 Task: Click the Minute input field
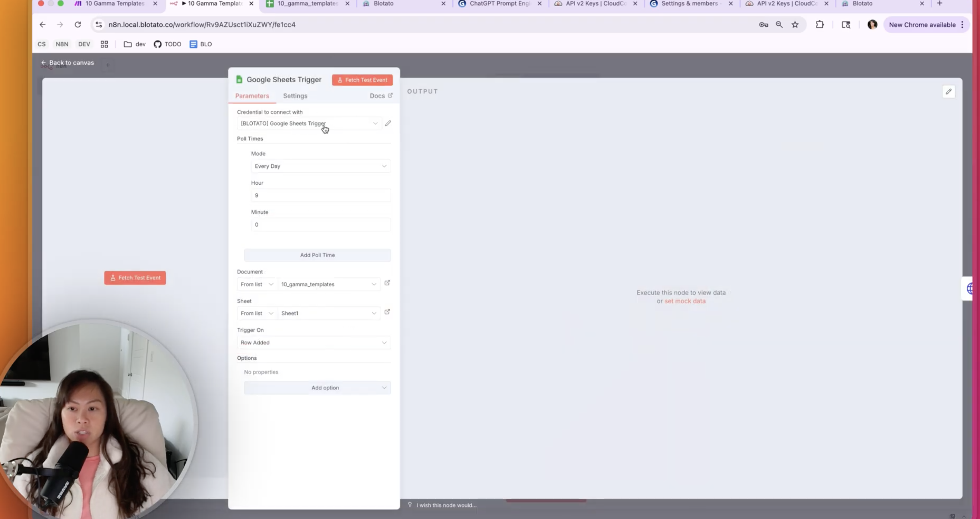pos(321,225)
